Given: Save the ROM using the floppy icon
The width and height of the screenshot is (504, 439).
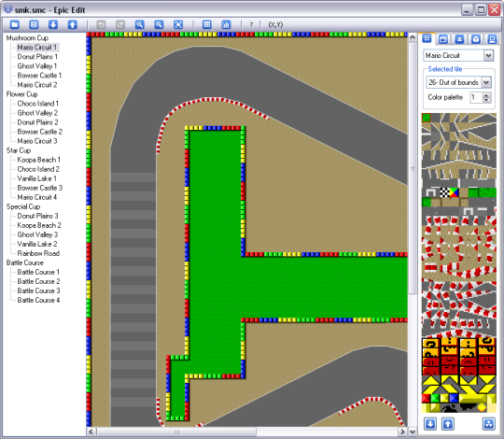Looking at the screenshot, I should [34, 24].
